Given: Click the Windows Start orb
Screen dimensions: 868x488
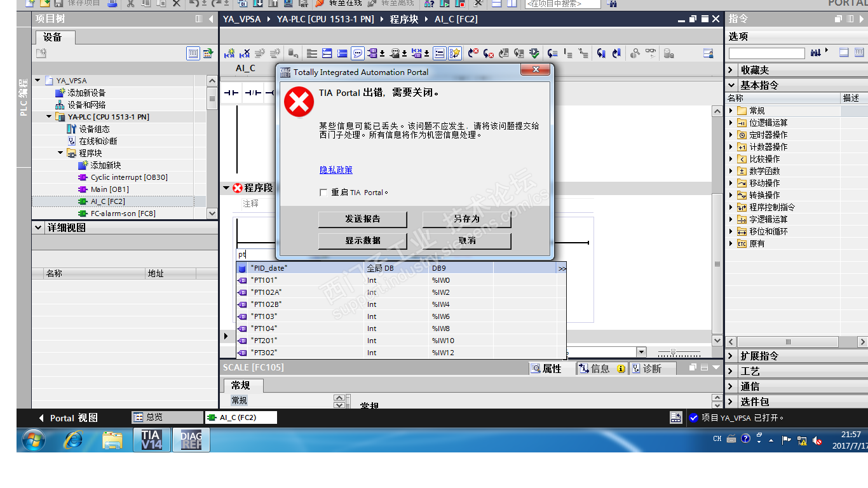Looking at the screenshot, I should click(34, 439).
